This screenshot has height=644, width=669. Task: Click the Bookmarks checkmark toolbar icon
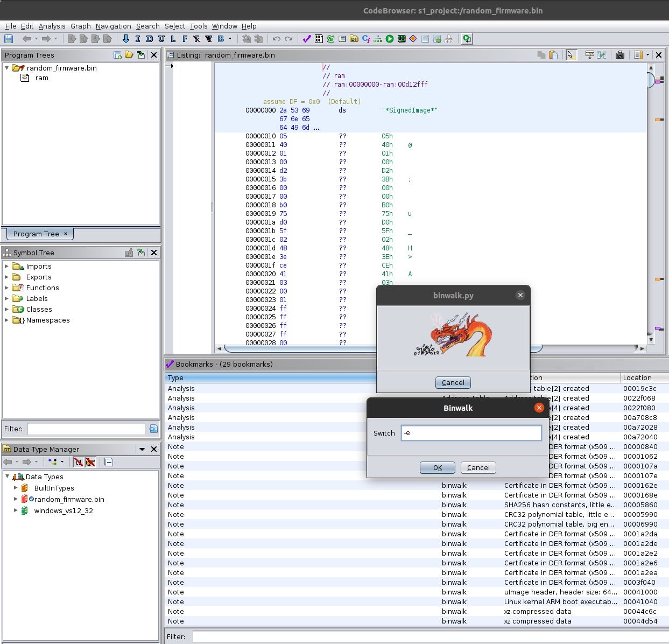pos(307,39)
